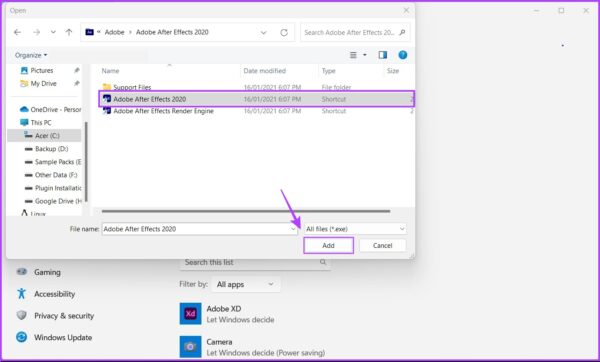Open OneDrive - Personal in sidebar

click(50, 109)
